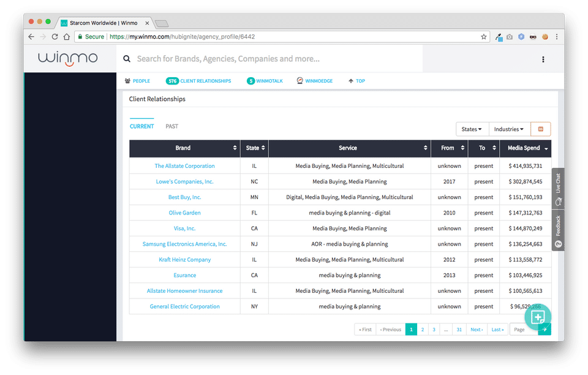This screenshot has width=588, height=375.
Task: Click the $ 414,935,731 media spend value
Action: click(526, 166)
